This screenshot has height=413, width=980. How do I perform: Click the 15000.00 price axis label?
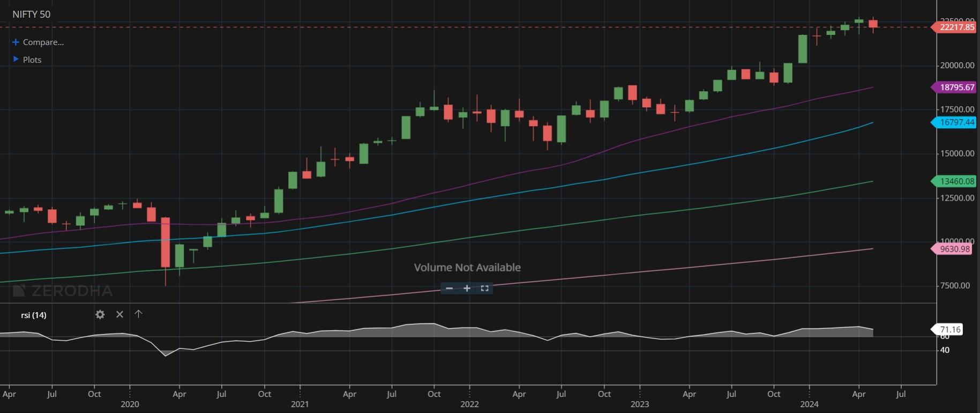(957, 153)
